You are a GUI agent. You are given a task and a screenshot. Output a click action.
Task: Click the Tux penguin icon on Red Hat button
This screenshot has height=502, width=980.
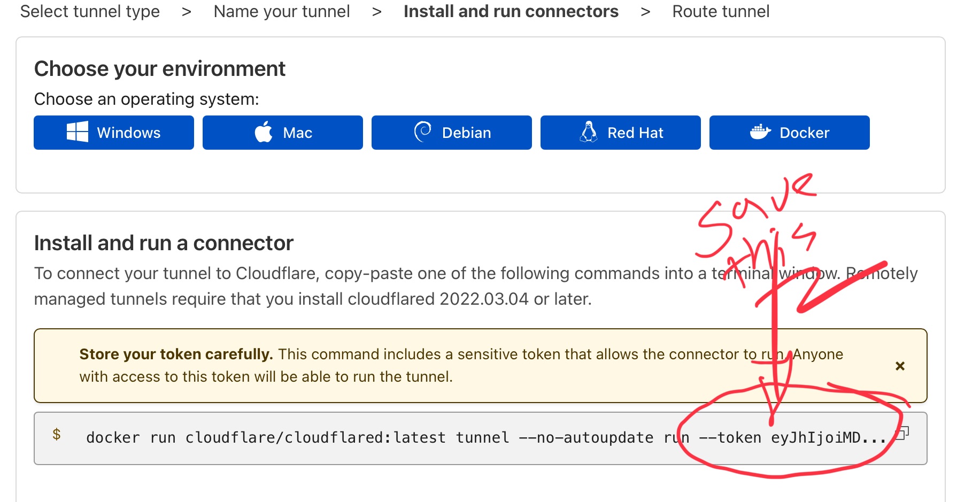coord(588,132)
